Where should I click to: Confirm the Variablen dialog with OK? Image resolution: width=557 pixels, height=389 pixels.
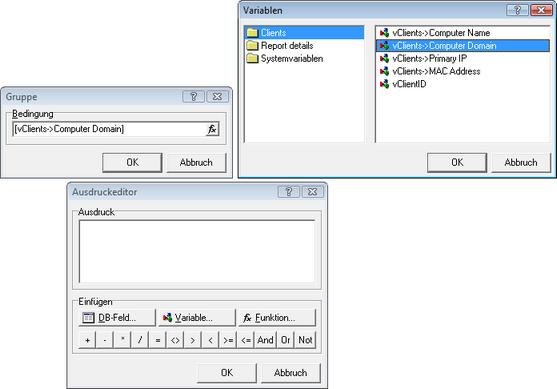457,162
